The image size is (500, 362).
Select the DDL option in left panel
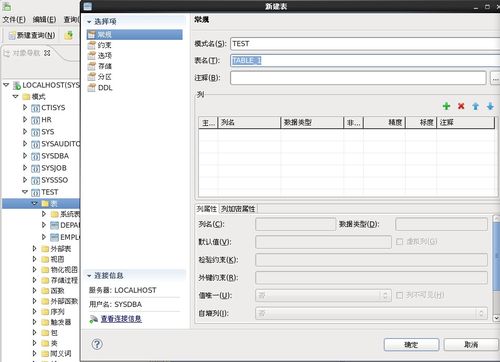click(105, 88)
